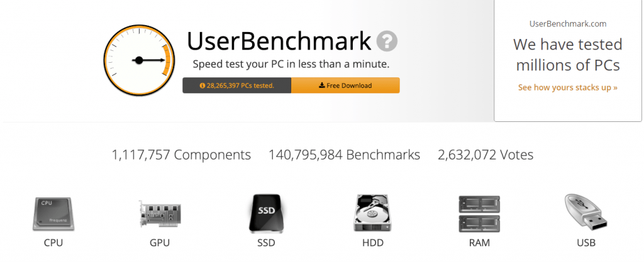
Task: Click the UserBenchmark.com text in side panel
Action: 568,24
